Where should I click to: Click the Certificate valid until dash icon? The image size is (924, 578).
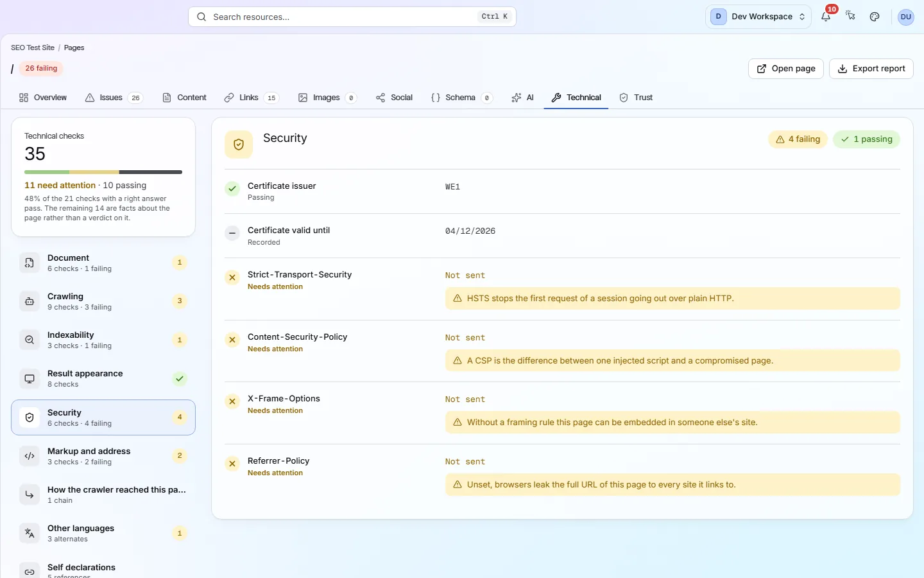click(x=232, y=233)
